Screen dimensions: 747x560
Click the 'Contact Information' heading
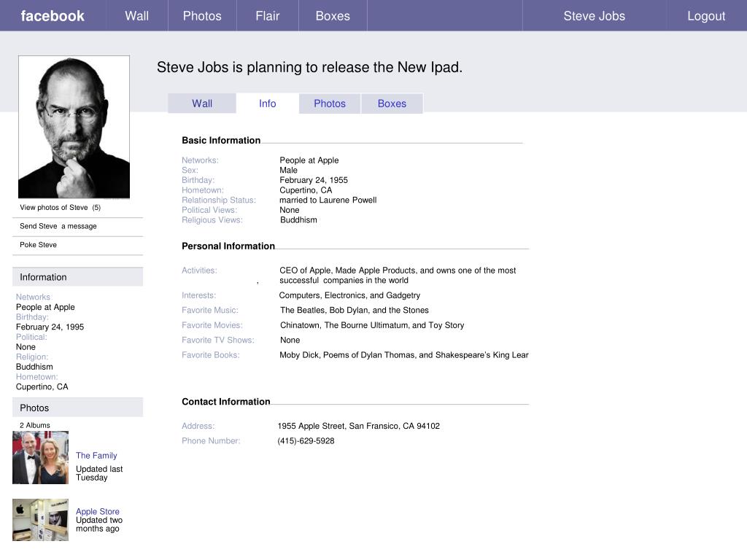(x=226, y=402)
